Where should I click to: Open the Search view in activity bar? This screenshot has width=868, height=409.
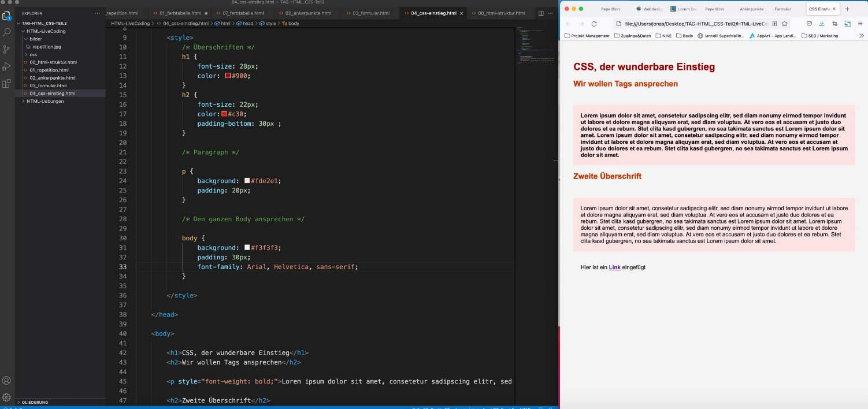7,32
